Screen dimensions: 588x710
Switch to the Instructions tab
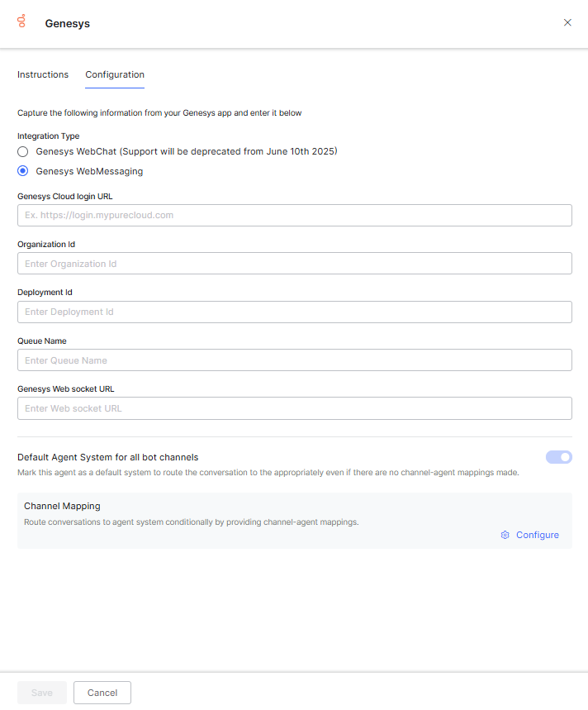pos(43,74)
